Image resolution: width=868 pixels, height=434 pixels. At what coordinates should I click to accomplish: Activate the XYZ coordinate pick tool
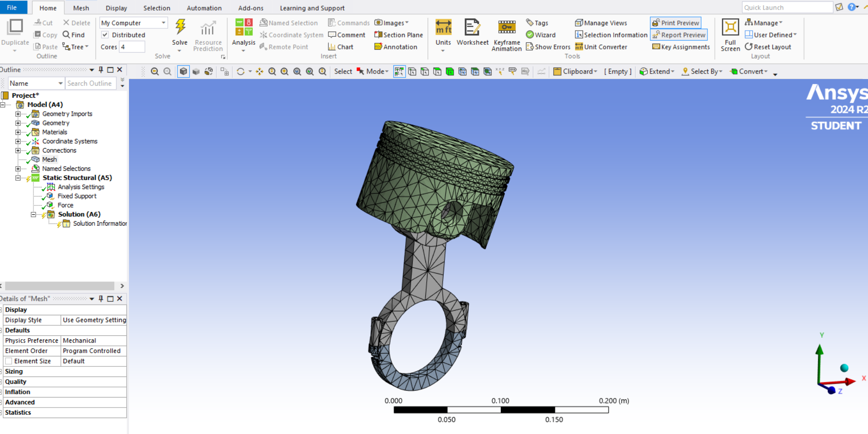[500, 72]
